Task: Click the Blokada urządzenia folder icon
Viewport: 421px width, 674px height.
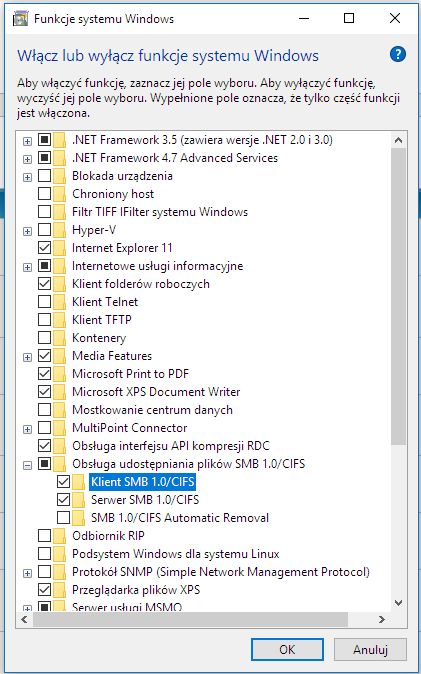Action: pyautogui.click(x=59, y=176)
